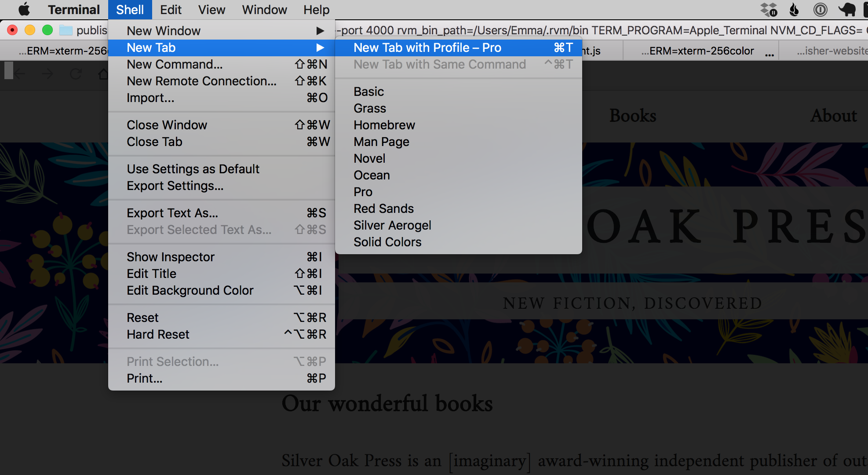Click the NEW FICTION, DISCOVERED tagline
868x475 pixels.
(x=632, y=303)
